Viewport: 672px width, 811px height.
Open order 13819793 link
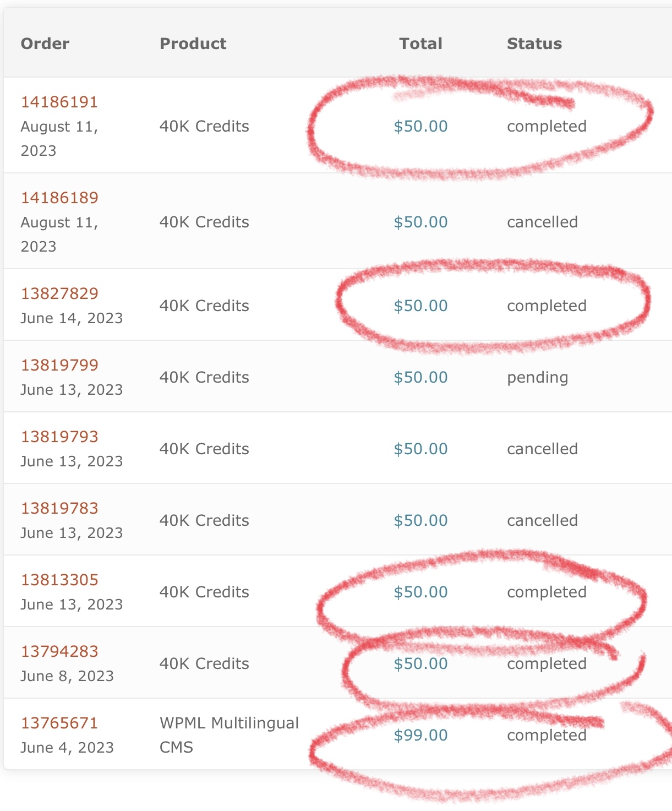click(x=59, y=437)
